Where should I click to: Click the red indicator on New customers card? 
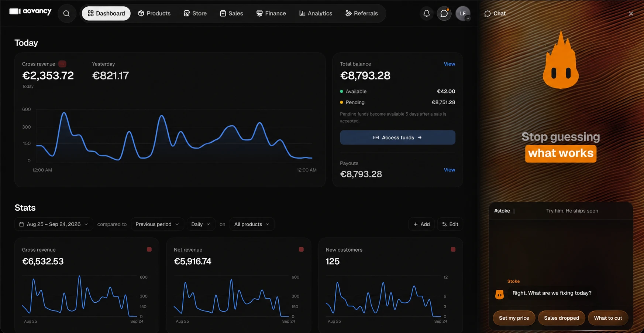[x=453, y=249]
